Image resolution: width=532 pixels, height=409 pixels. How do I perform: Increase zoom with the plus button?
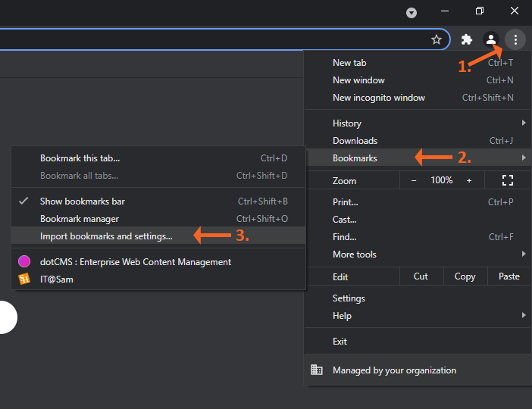469,180
